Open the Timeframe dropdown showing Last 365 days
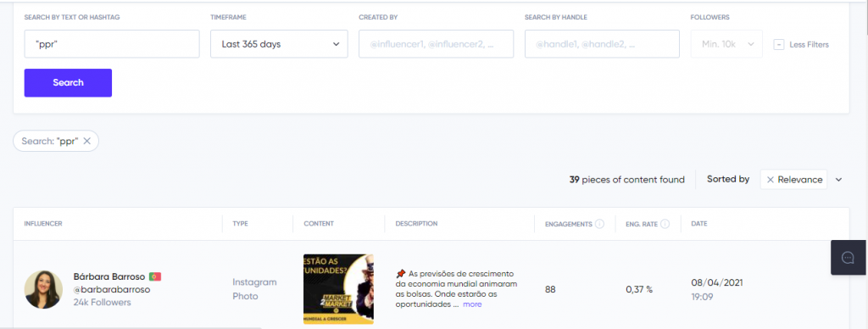This screenshot has width=868, height=329. [x=279, y=44]
